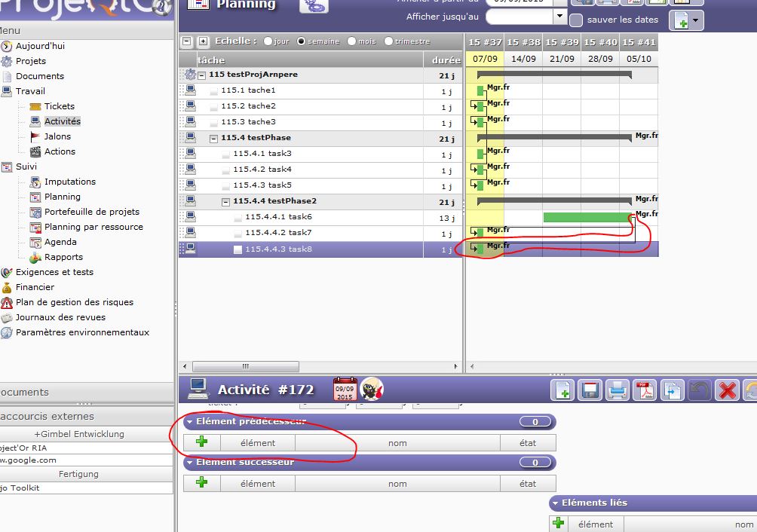Image resolution: width=757 pixels, height=532 pixels.
Task: Create new activity with page-plus icon
Action: tap(563, 390)
